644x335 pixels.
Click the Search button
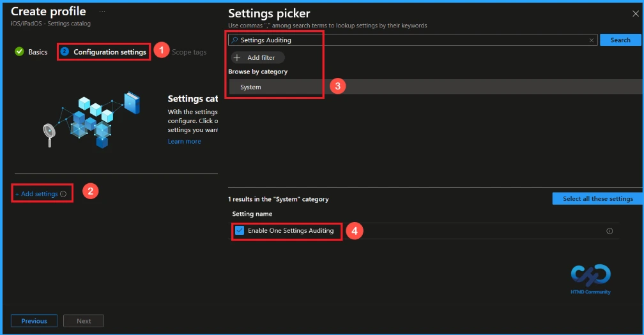point(620,40)
